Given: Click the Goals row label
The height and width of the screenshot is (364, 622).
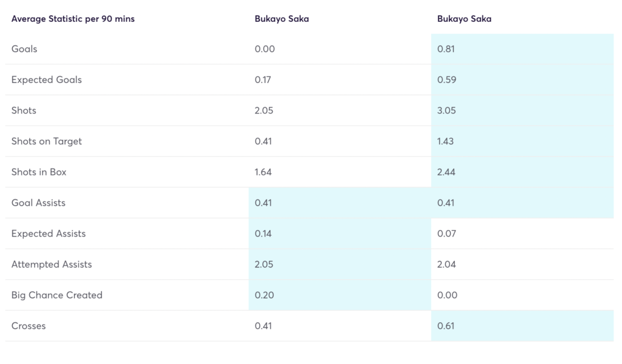Looking at the screenshot, I should tap(24, 49).
